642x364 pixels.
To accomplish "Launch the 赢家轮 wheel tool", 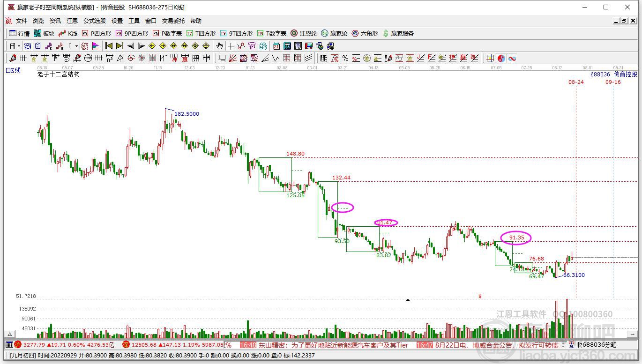I will pyautogui.click(x=334, y=33).
